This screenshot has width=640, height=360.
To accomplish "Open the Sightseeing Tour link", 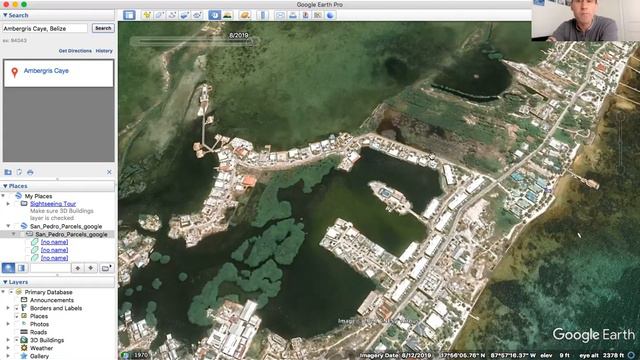I will 53,204.
